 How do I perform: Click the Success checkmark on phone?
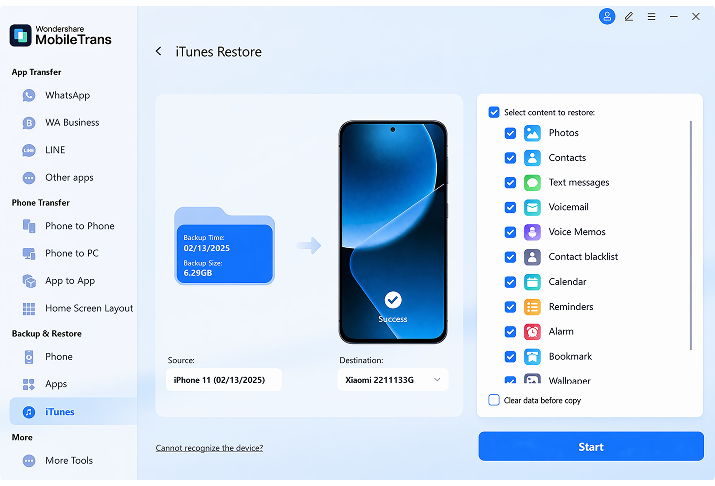[393, 300]
